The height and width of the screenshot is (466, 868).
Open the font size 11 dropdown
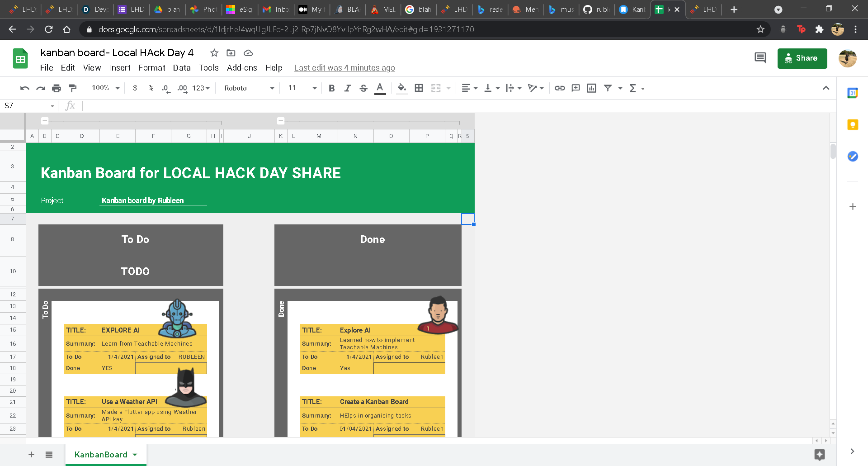[302, 88]
